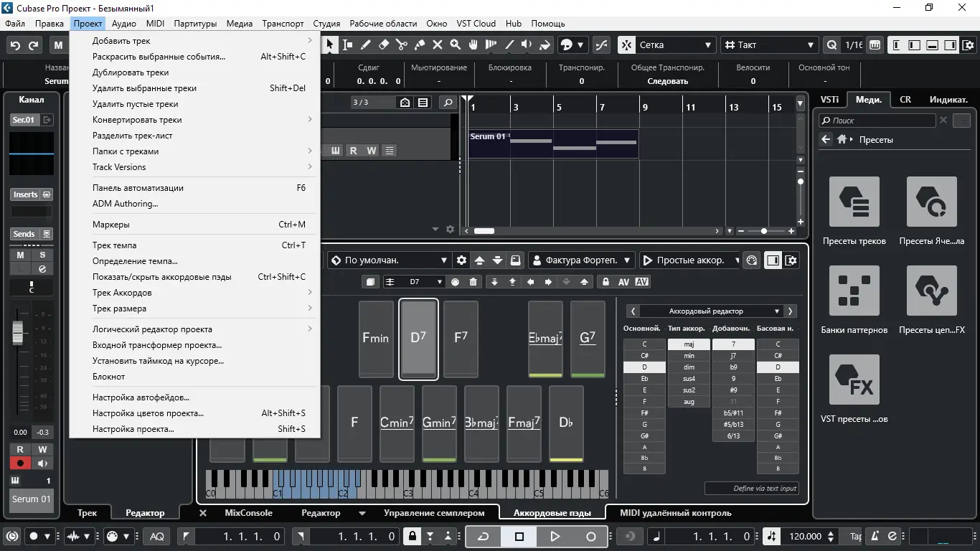Toggle Mute on the channel strip

point(20,255)
